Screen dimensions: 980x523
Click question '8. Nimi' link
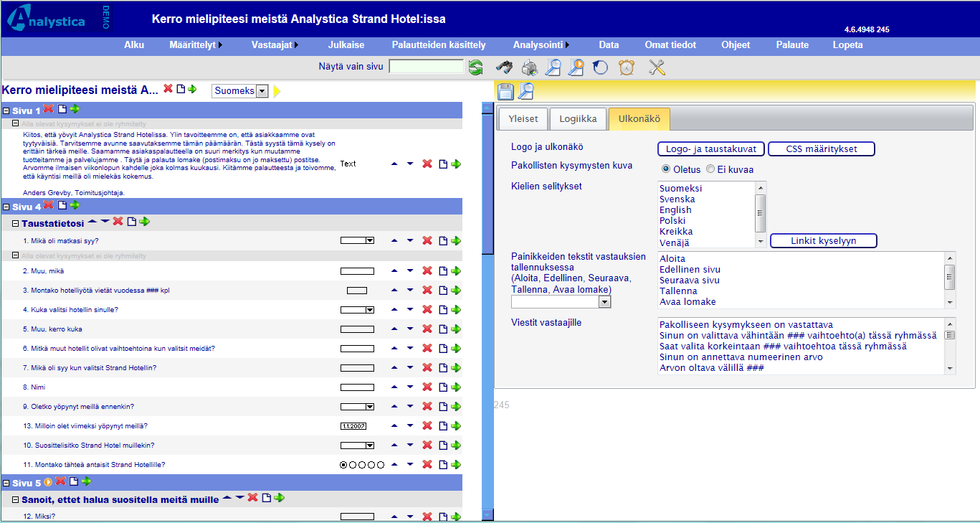click(34, 387)
